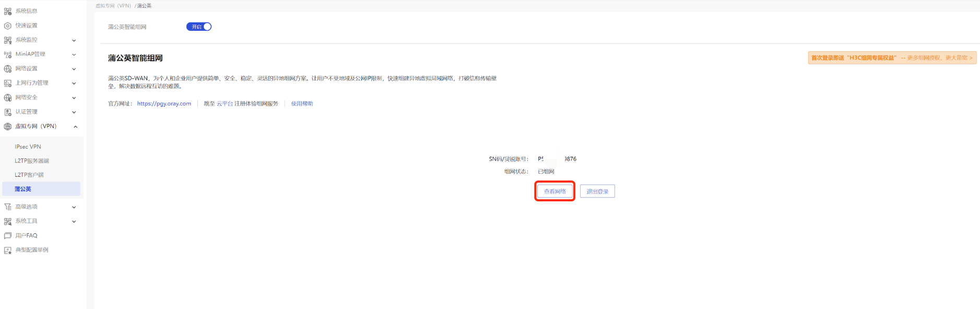Image resolution: width=980 pixels, height=309 pixels.
Task: Click the 网络设置 globe icon
Action: click(x=8, y=68)
